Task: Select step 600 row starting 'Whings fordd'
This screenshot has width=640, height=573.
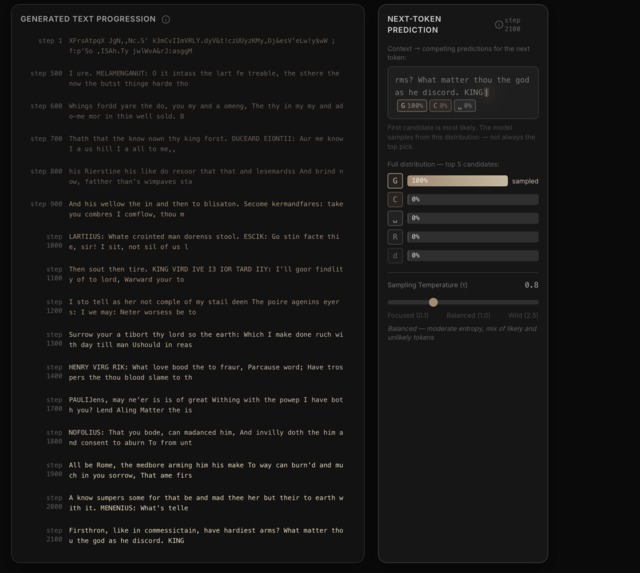Action: (x=187, y=111)
